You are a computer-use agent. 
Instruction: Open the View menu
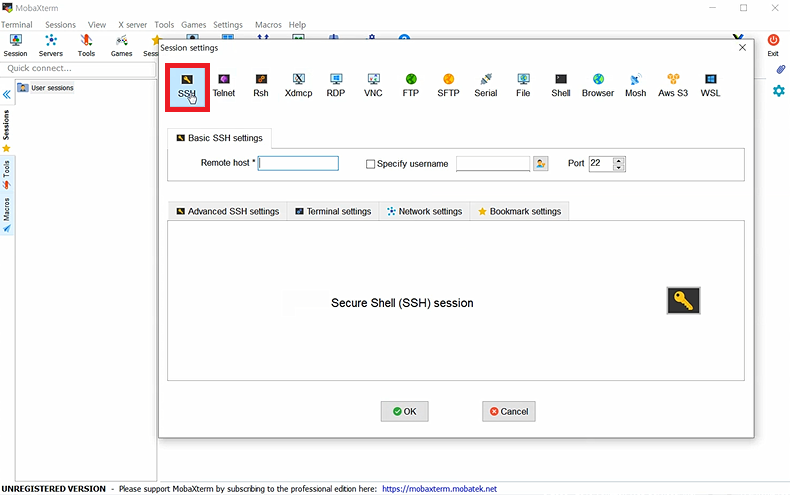click(x=97, y=25)
